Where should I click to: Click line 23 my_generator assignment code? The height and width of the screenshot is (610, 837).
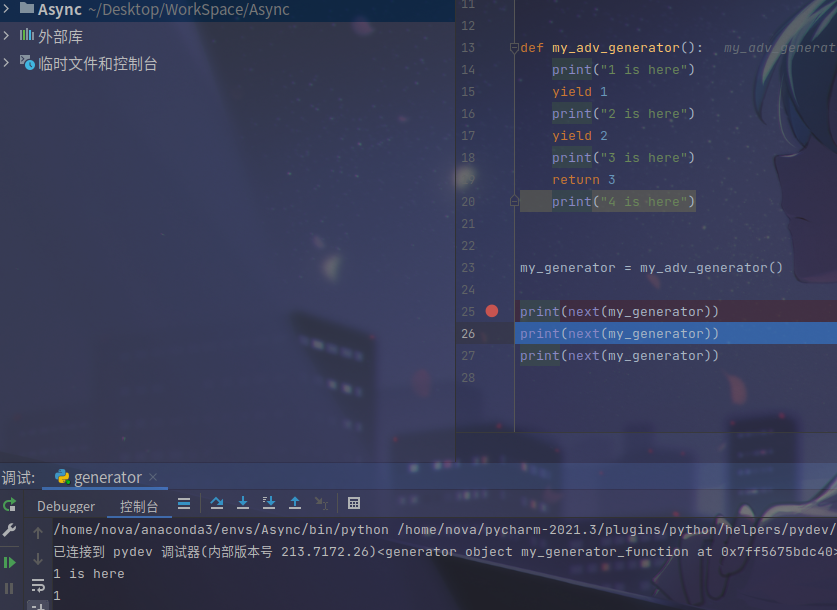click(x=650, y=267)
